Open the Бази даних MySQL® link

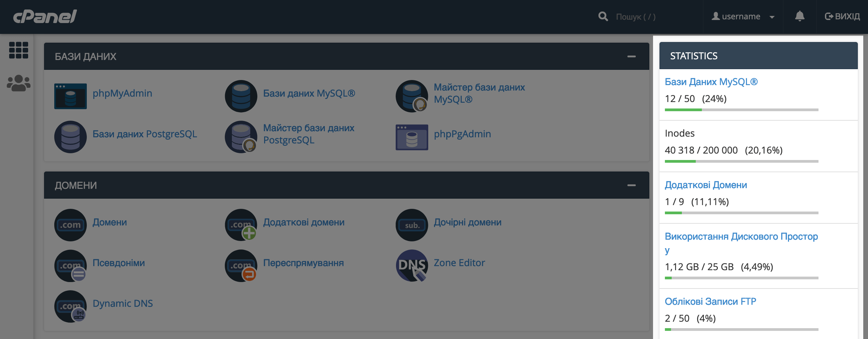tap(309, 93)
